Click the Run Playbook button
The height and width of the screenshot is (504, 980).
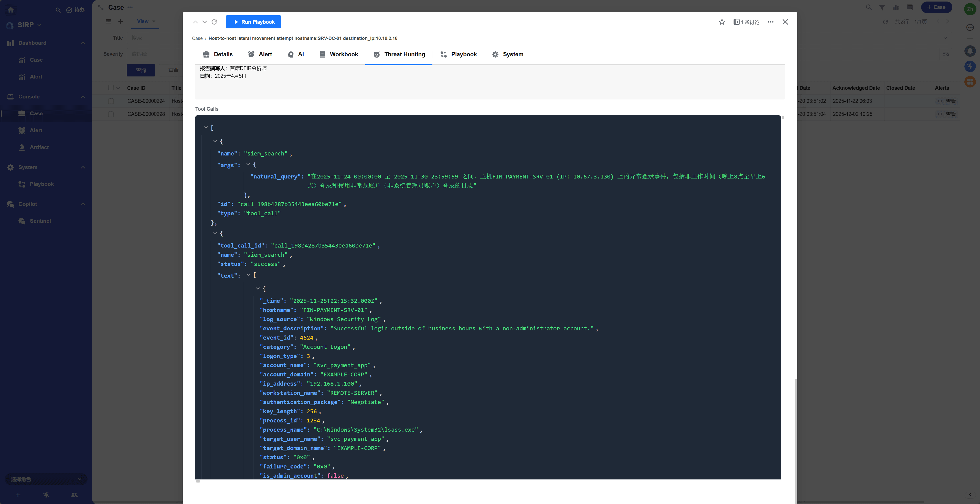tap(253, 22)
